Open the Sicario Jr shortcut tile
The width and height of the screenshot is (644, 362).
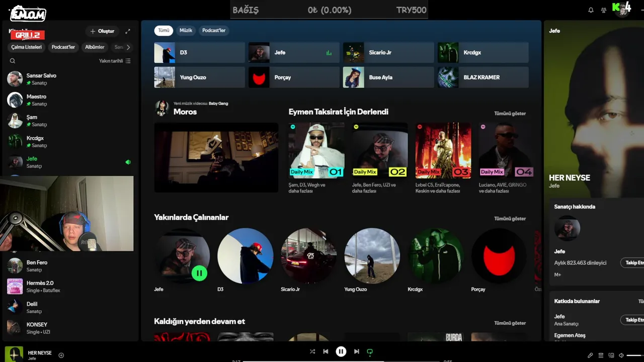(388, 53)
